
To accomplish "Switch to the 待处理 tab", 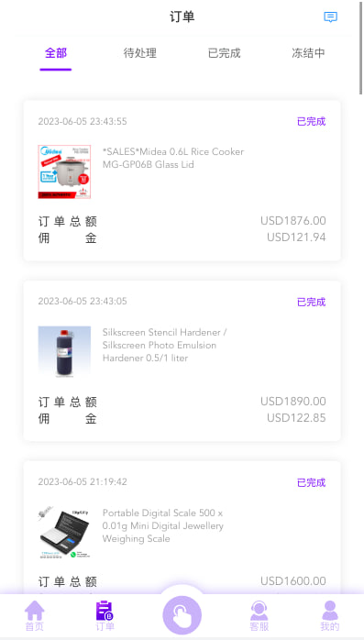I will pos(140,53).
